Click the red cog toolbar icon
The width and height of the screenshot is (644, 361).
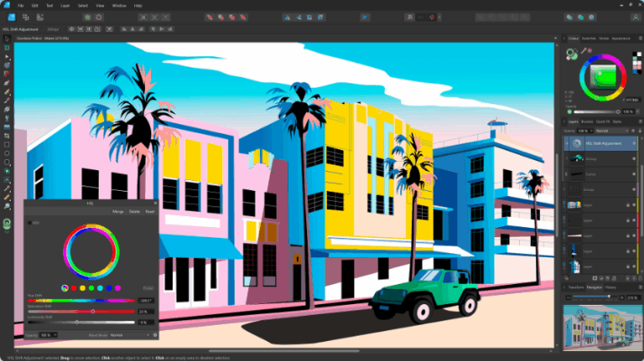[x=99, y=18]
